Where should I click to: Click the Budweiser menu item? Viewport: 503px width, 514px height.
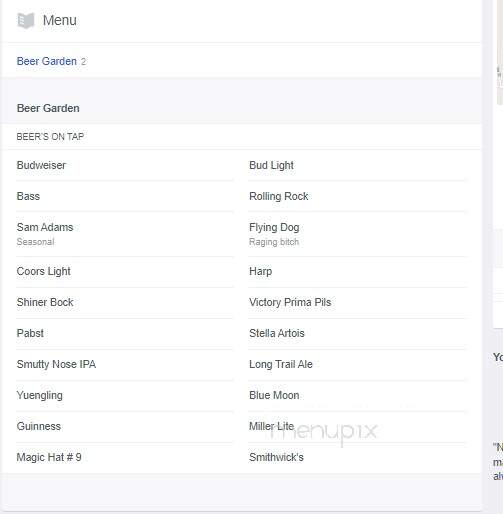click(x=41, y=165)
